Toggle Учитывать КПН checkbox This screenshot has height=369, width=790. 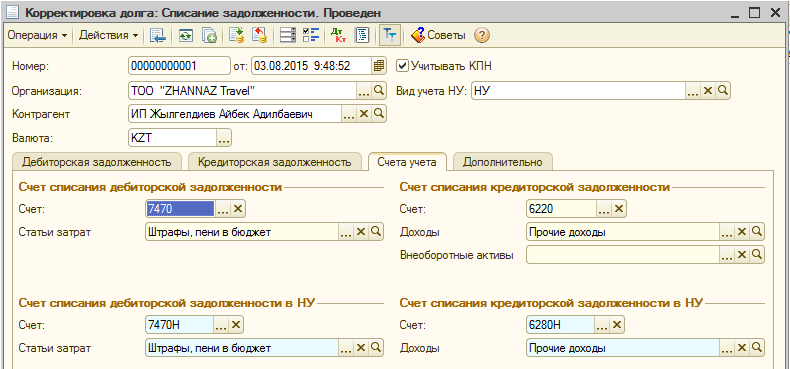point(402,65)
